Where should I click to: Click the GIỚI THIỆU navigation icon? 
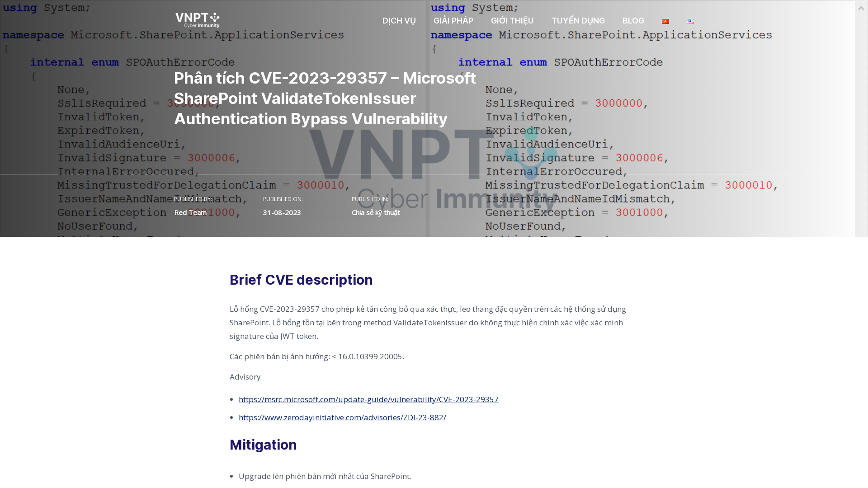point(512,20)
